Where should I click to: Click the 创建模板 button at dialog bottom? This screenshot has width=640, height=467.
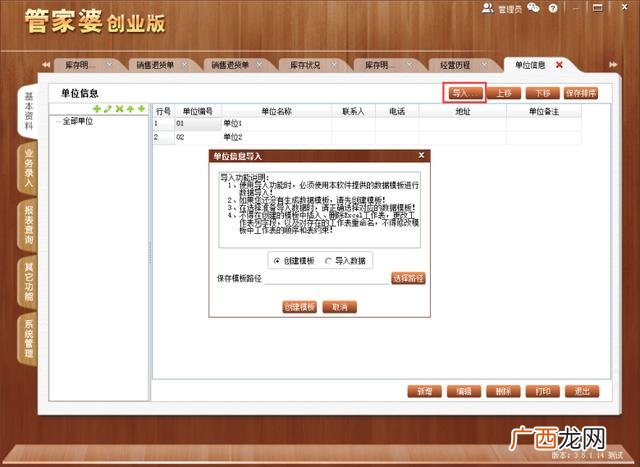tap(300, 307)
